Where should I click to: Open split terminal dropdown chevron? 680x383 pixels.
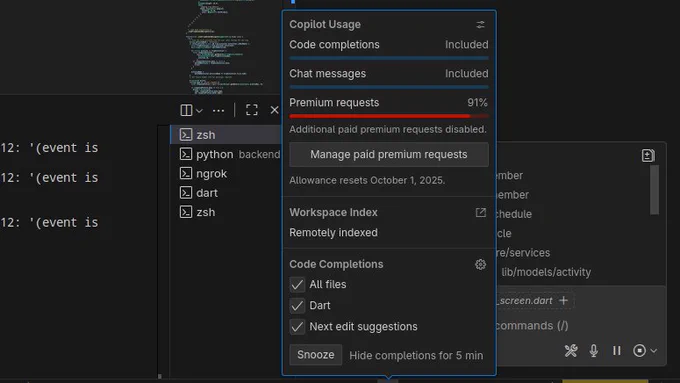point(199,111)
